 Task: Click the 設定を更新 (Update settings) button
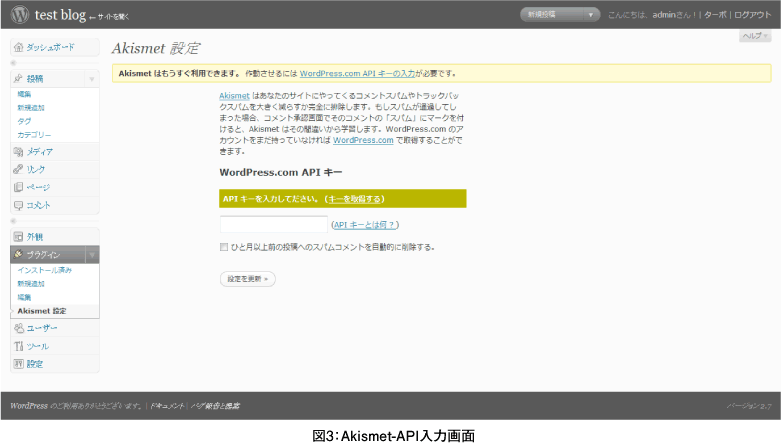248,279
